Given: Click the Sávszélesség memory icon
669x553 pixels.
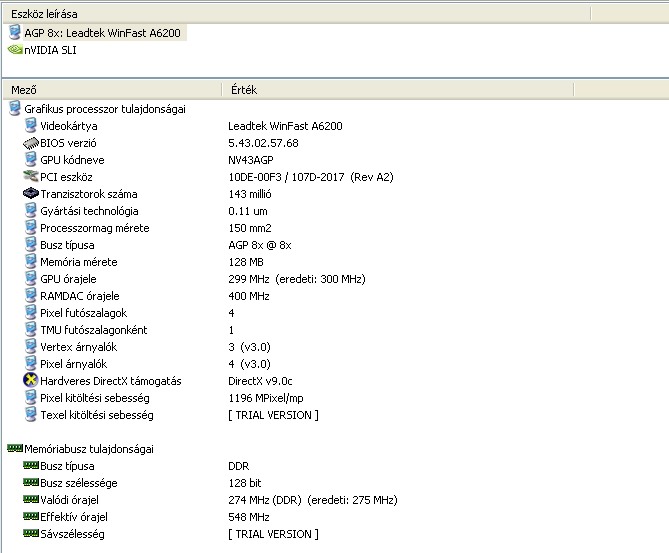Looking at the screenshot, I should click(x=31, y=533).
